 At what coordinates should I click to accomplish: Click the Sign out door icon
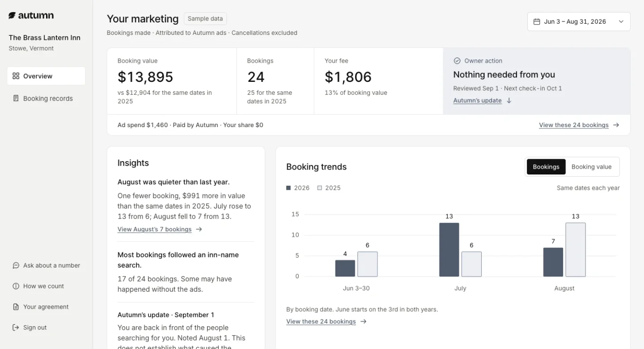[16, 328]
